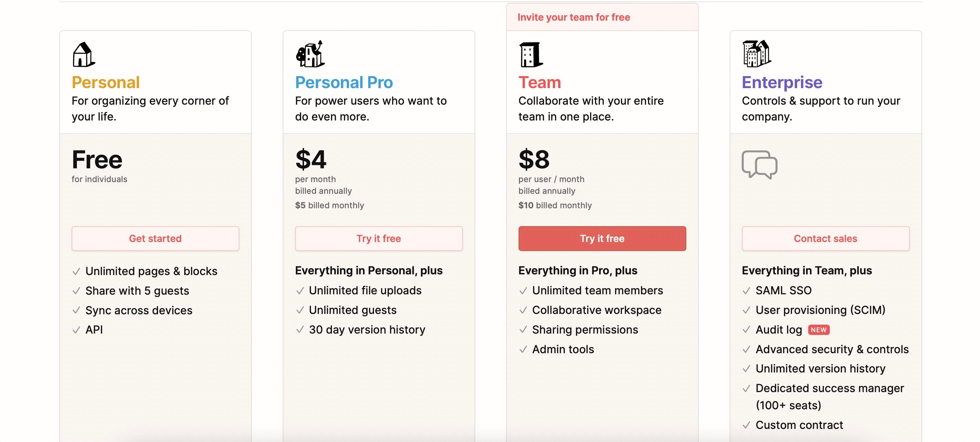Click the Contact sales button
This screenshot has height=442, width=980.
[825, 239]
